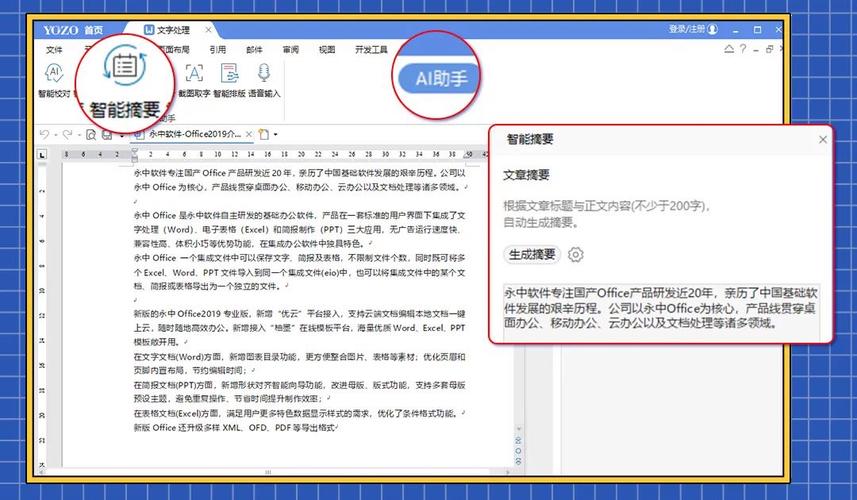Click the AI助手 button

pyautogui.click(x=441, y=79)
